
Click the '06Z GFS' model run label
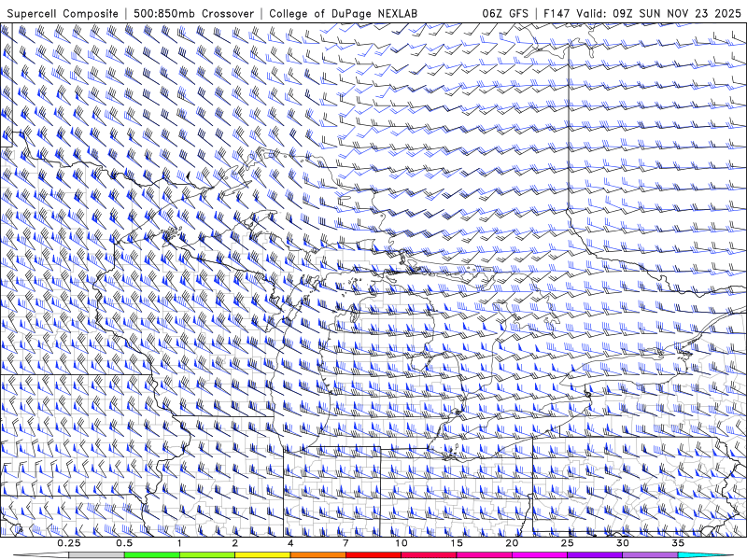click(505, 13)
